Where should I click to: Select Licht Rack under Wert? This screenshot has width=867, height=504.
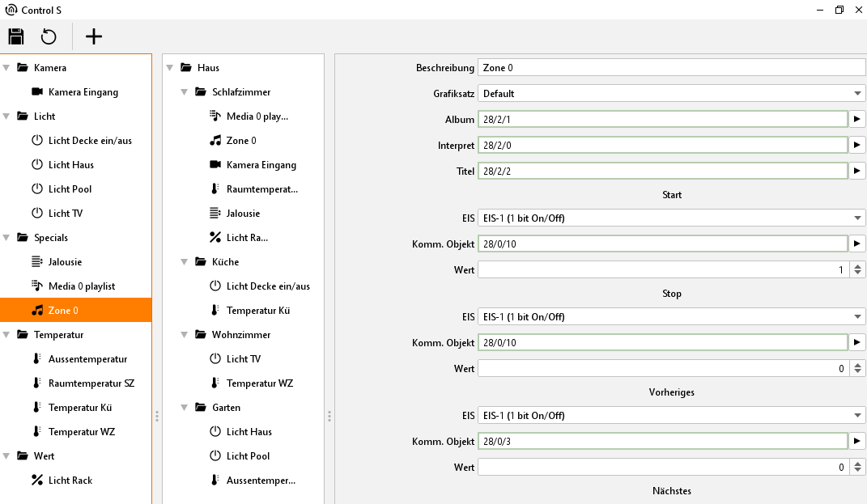pos(70,481)
